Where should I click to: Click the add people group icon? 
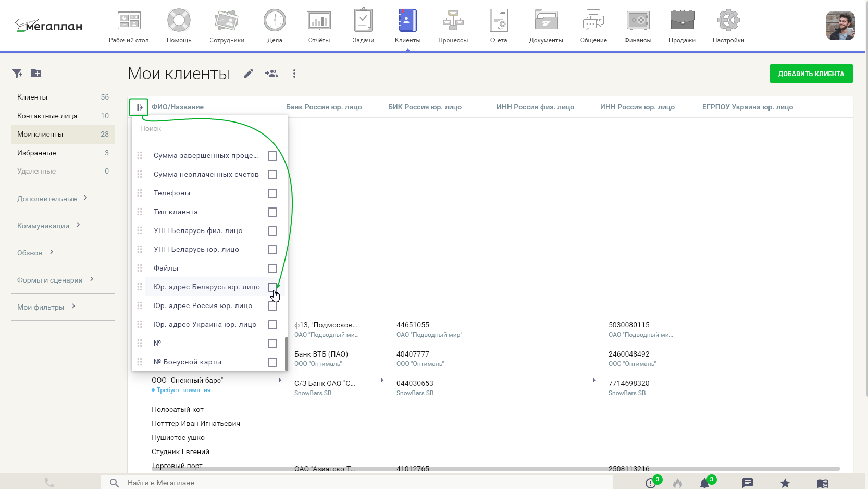click(271, 74)
